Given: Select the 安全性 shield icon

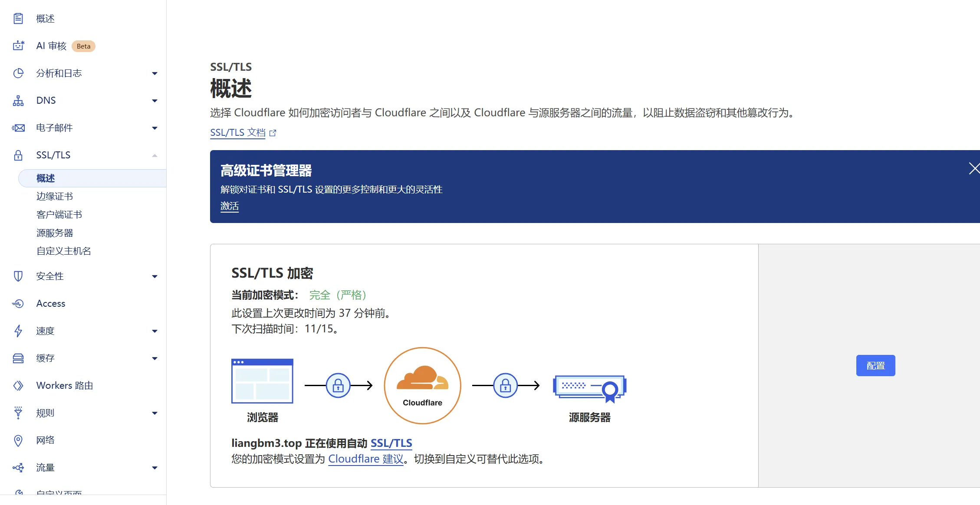Looking at the screenshot, I should (18, 276).
